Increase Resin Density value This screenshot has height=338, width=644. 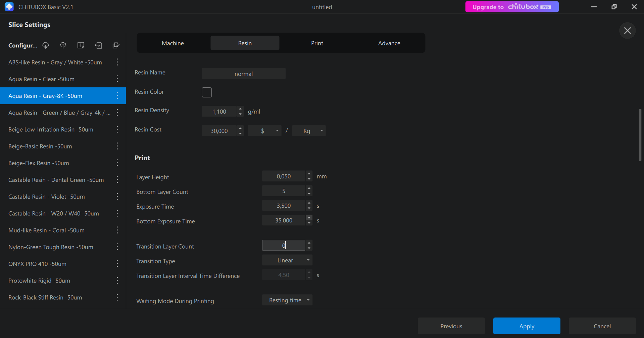[240, 109]
